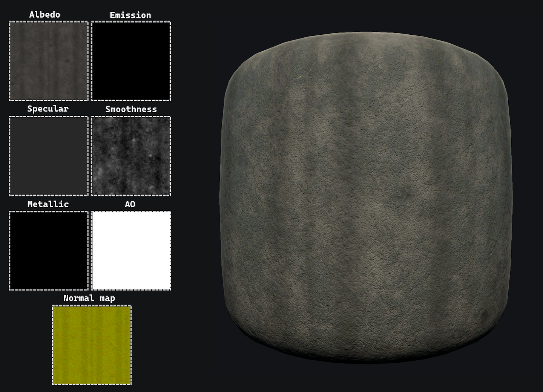Open the dark gray Specular map thumbnail
The height and width of the screenshot is (392, 543).
[48, 156]
